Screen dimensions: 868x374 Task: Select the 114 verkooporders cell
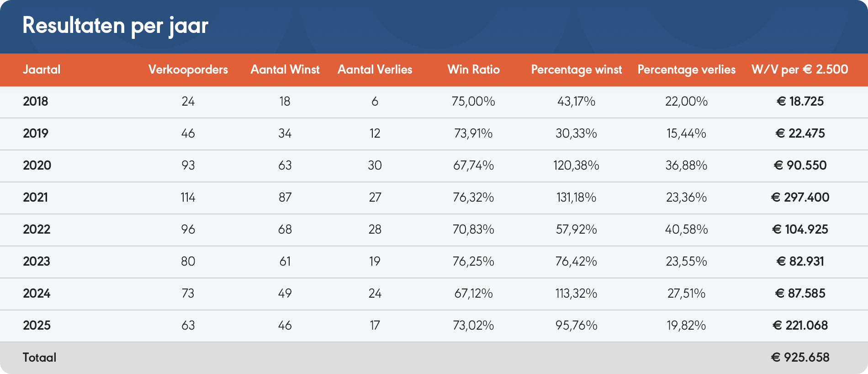[188, 198]
